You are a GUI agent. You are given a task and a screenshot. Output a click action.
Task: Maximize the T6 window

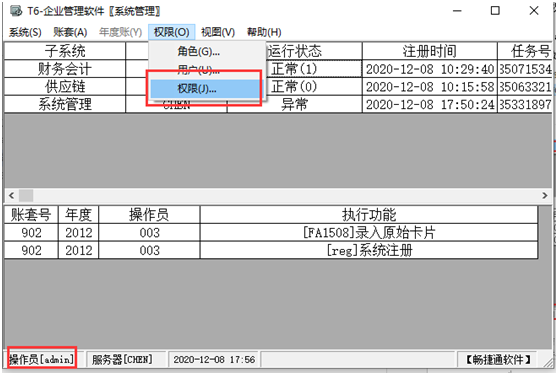pos(495,11)
